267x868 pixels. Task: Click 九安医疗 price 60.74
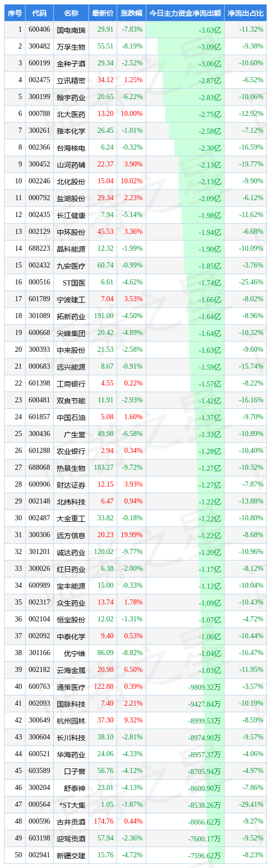click(105, 266)
